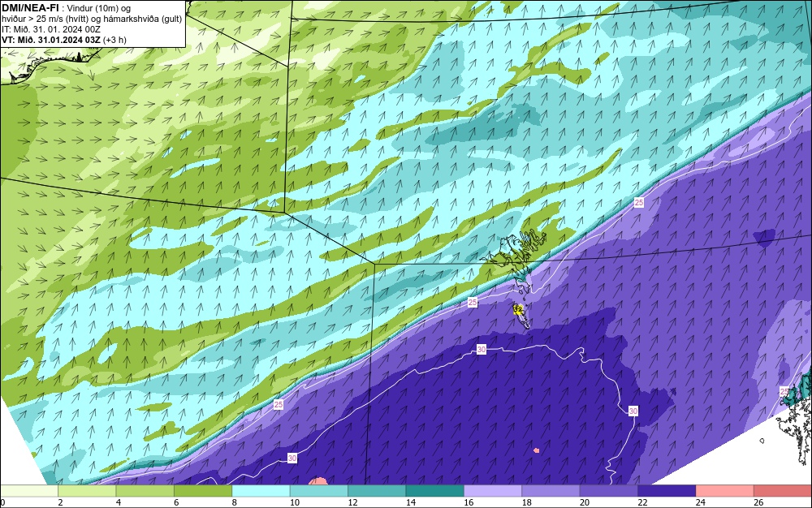Click the legend tick label 14
Image resolution: width=812 pixels, height=508 pixels.
(x=411, y=502)
